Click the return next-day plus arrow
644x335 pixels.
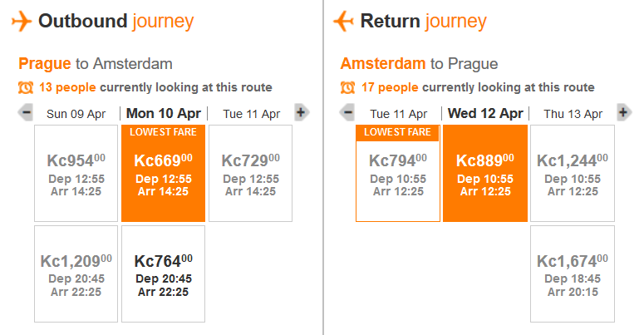pyautogui.click(x=624, y=112)
